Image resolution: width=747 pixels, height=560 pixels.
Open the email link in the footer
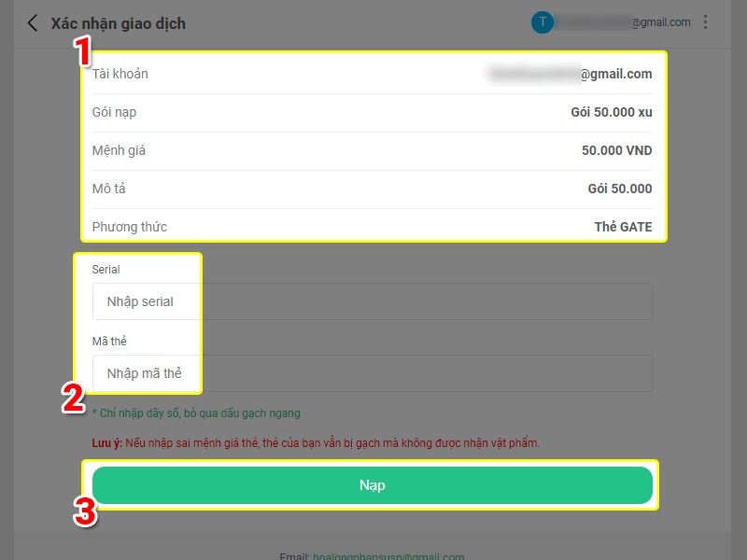tap(388, 555)
